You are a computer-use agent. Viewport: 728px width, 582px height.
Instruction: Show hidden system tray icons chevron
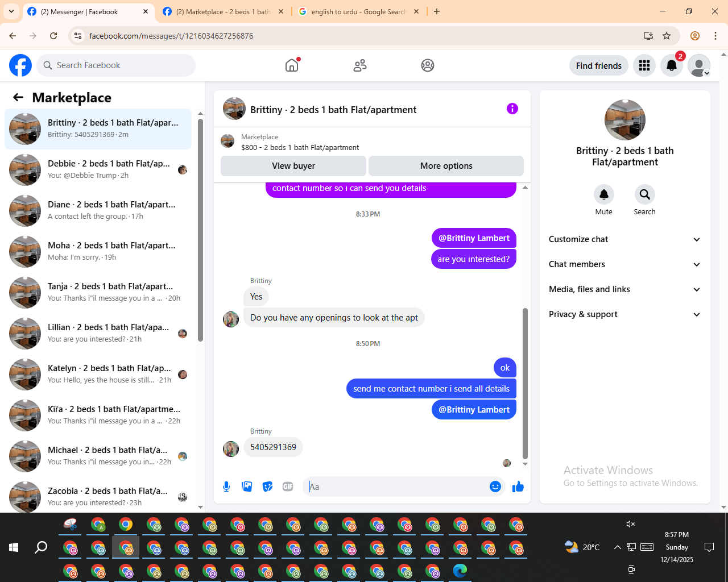(x=617, y=547)
